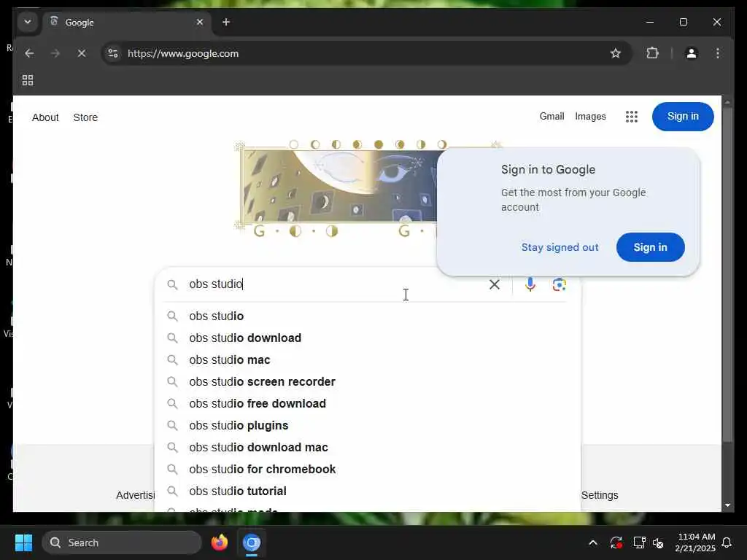
Task: Select the Google tab
Action: point(126,22)
